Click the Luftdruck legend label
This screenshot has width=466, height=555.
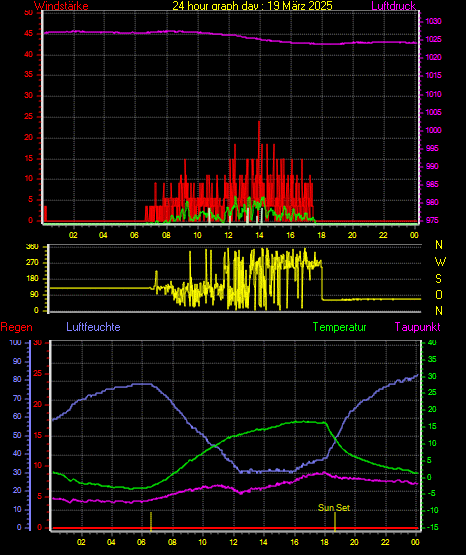coord(393,6)
